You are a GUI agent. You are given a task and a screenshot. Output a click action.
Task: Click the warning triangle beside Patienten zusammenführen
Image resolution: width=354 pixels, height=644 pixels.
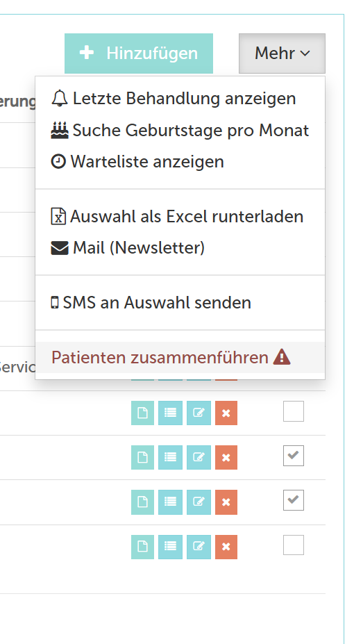click(x=282, y=357)
